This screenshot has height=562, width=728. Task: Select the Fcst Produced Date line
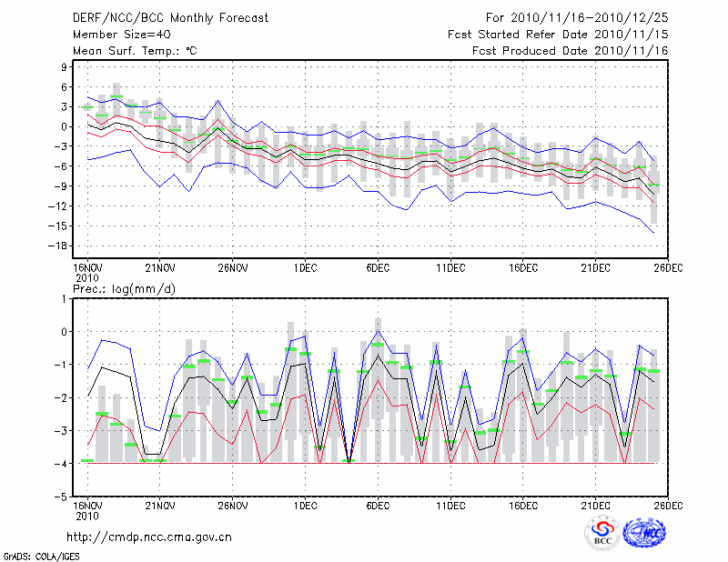click(x=570, y=51)
